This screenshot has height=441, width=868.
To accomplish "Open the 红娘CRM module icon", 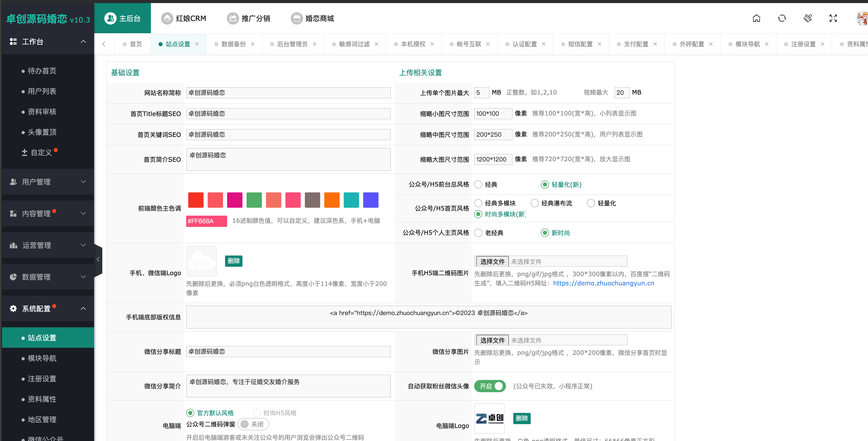I will [167, 18].
